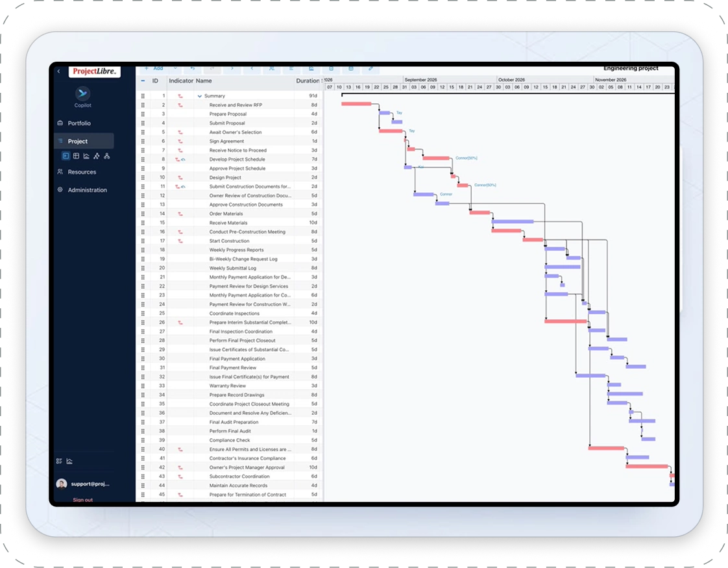Switch to the table grid view icon
The image size is (728, 568).
click(76, 156)
